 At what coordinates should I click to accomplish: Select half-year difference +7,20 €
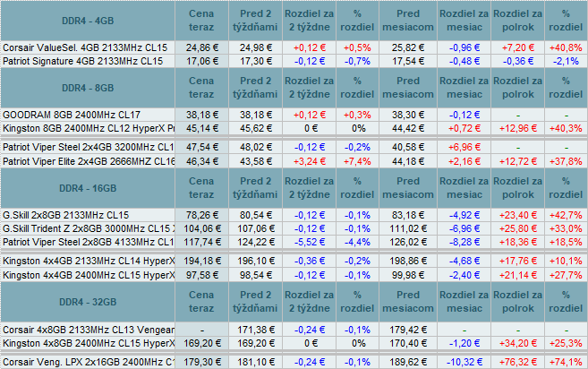[x=518, y=47]
